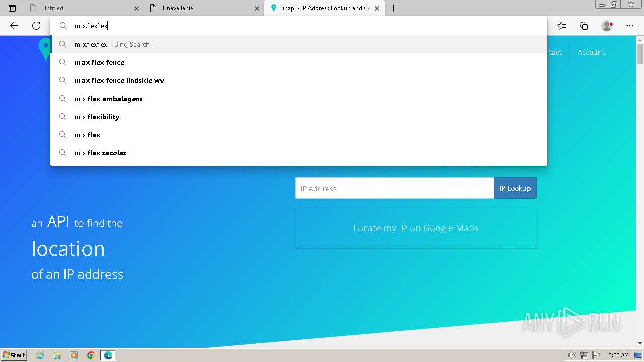Open the media player taskbar icon
Viewport: 644px width, 362px height.
[74, 355]
